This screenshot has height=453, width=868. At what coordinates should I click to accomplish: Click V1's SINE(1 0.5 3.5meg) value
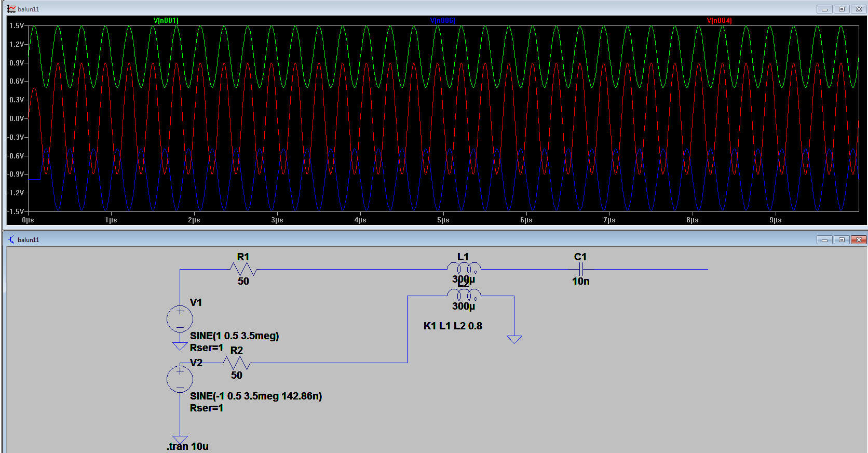coord(235,336)
